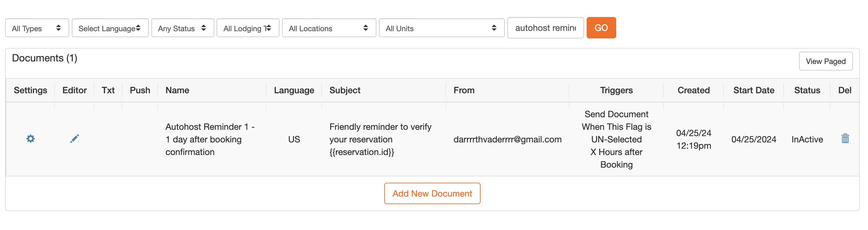
Task: Expand the All Lodging Types dropdown
Action: click(248, 28)
